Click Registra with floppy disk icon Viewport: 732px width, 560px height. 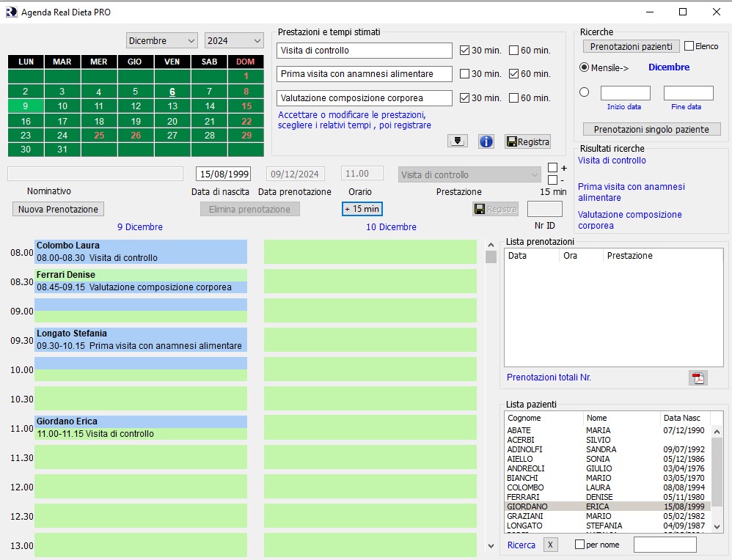[x=527, y=141]
